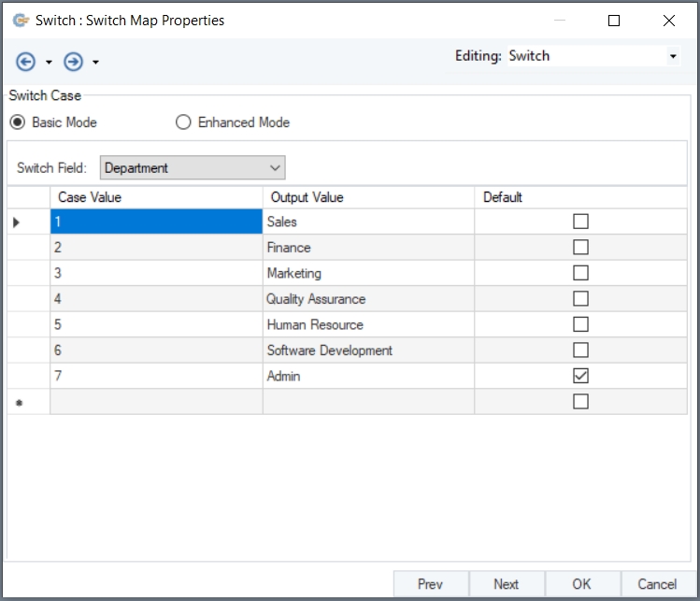Select the Enhanced Mode radio button

coord(183,122)
